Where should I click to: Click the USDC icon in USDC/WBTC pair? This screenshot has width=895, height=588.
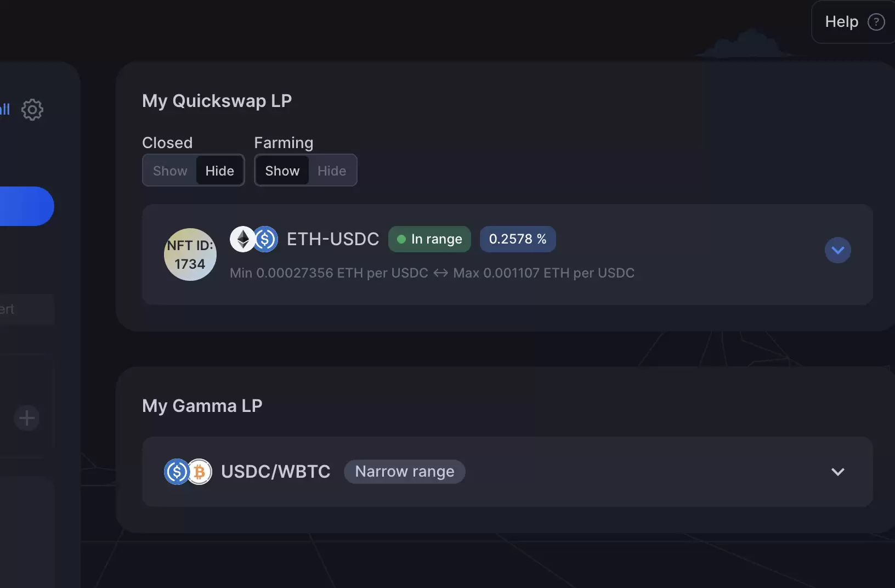pyautogui.click(x=177, y=472)
